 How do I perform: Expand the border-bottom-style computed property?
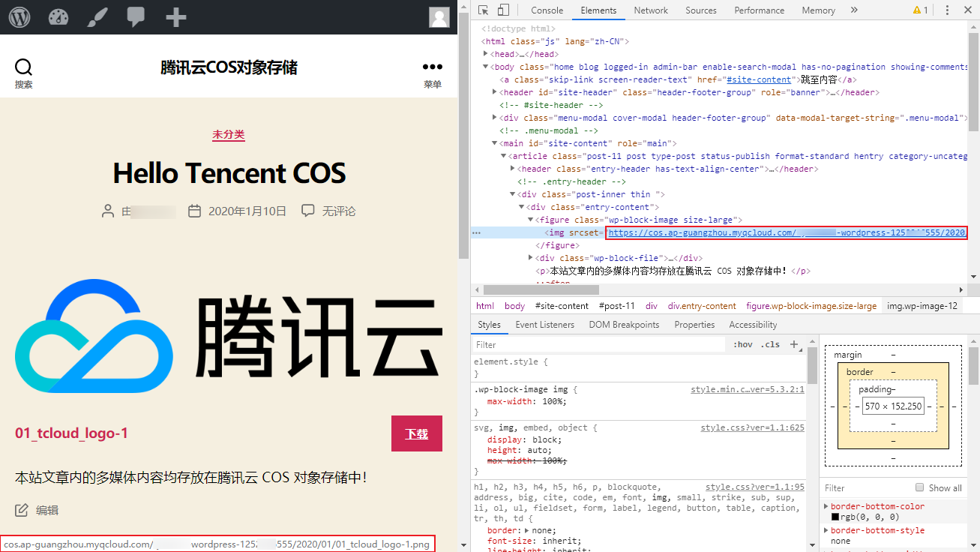pos(827,530)
